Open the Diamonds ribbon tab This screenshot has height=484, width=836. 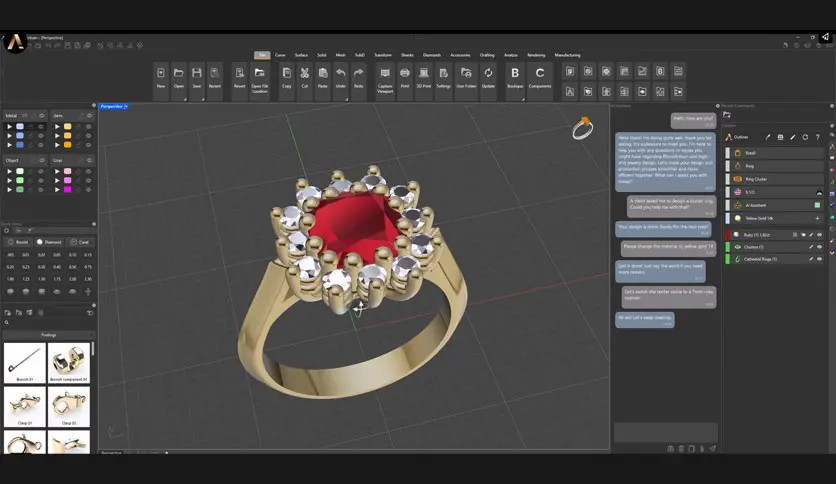tap(432, 55)
